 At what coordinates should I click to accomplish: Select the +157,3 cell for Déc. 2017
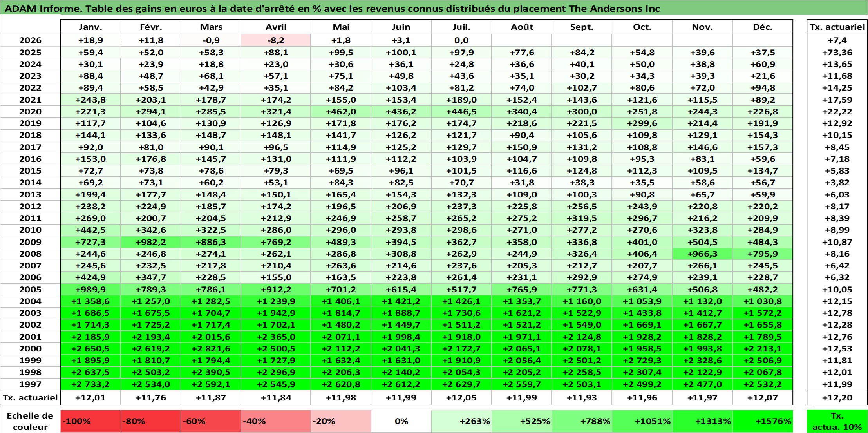click(763, 147)
